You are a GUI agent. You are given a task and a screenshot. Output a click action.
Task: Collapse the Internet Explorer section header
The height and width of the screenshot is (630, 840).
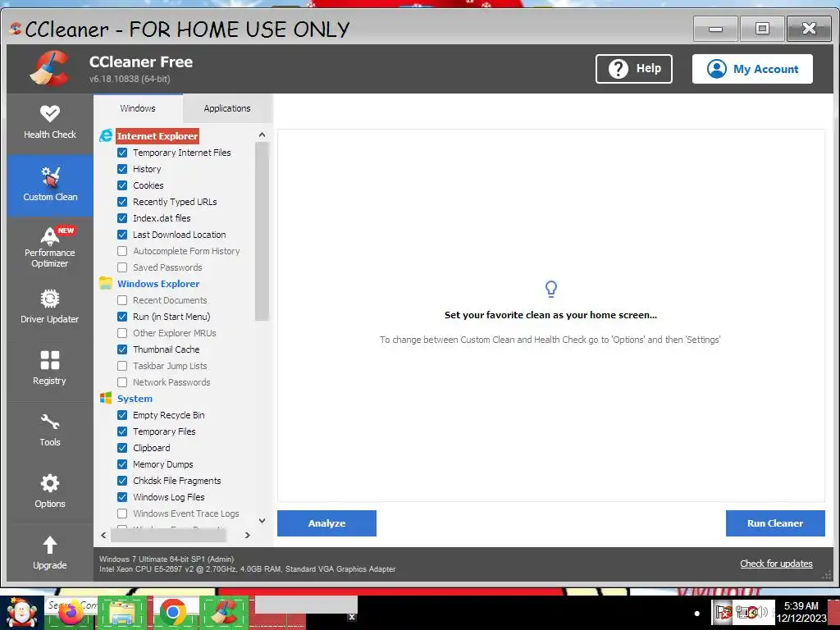point(157,136)
